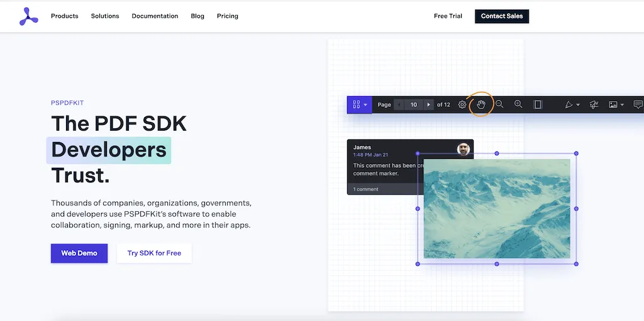Click the PSPDFKIT label above the headline
This screenshot has height=321, width=644.
(x=67, y=103)
